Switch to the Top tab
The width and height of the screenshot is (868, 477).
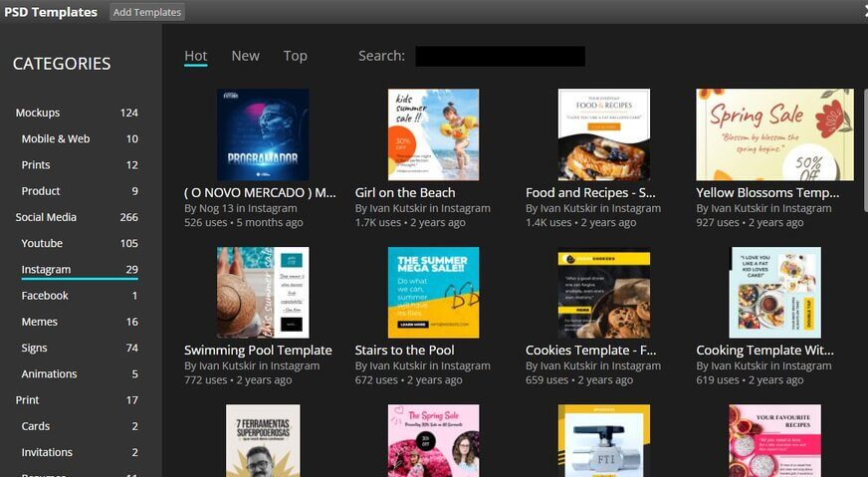pyautogui.click(x=295, y=56)
